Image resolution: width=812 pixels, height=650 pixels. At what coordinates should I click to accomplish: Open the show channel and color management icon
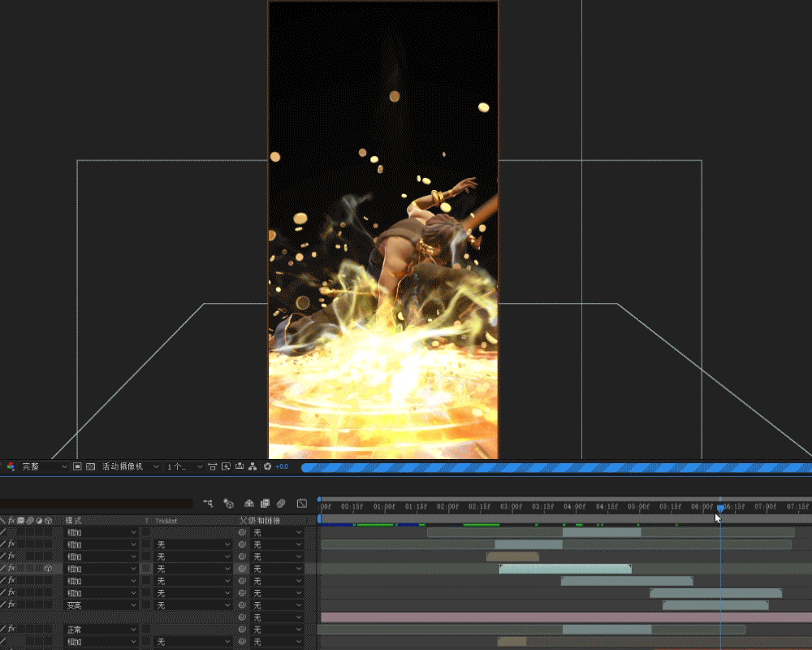click(x=11, y=466)
